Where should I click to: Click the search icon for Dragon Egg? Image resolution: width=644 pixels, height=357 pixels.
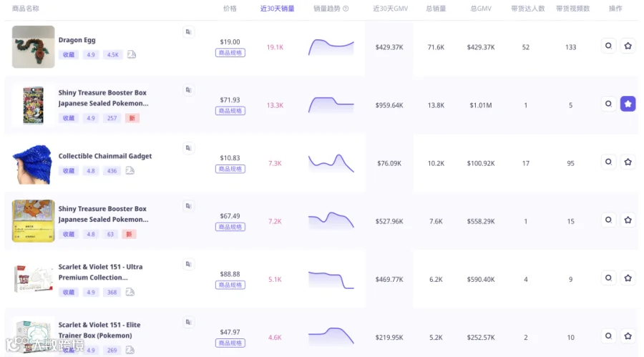(608, 46)
